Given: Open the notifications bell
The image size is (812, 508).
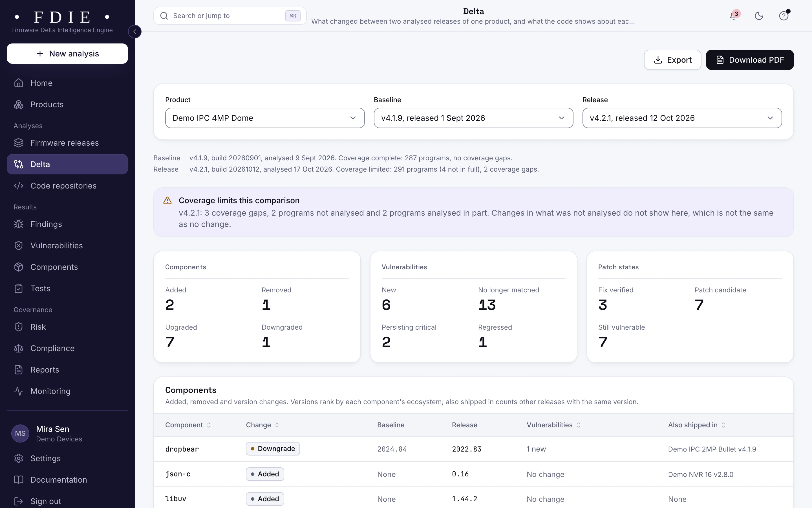Looking at the screenshot, I should (734, 16).
